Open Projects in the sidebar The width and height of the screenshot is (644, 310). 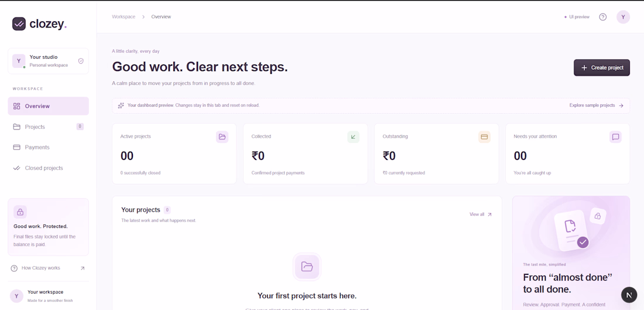48,127
